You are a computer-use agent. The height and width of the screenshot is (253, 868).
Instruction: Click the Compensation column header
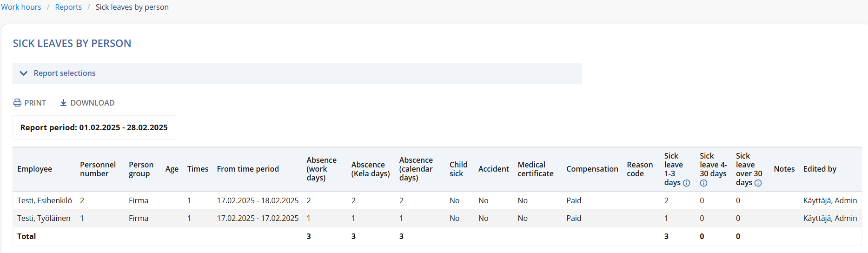point(592,169)
